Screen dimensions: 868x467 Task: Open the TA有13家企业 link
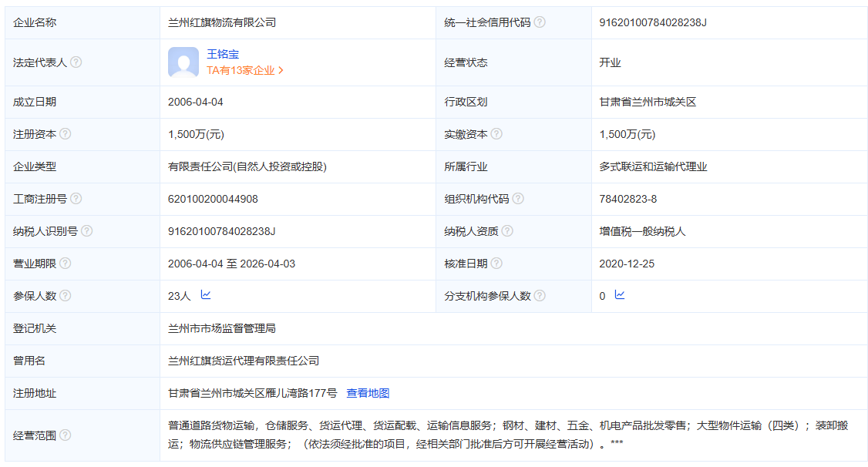tap(244, 70)
